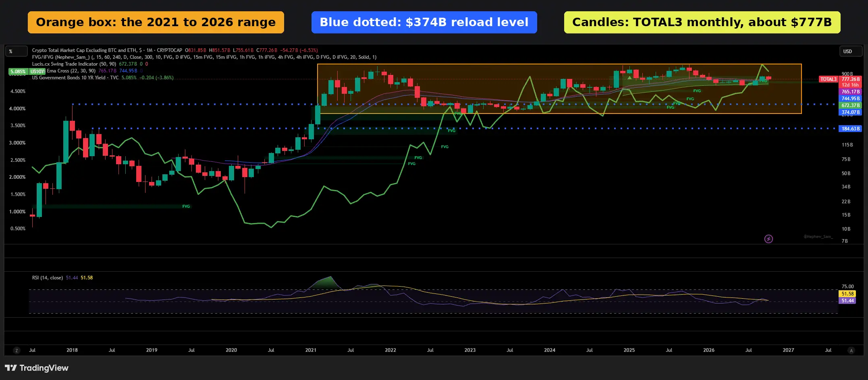Click the US10Y symbol tag
868x380 pixels.
click(x=37, y=72)
